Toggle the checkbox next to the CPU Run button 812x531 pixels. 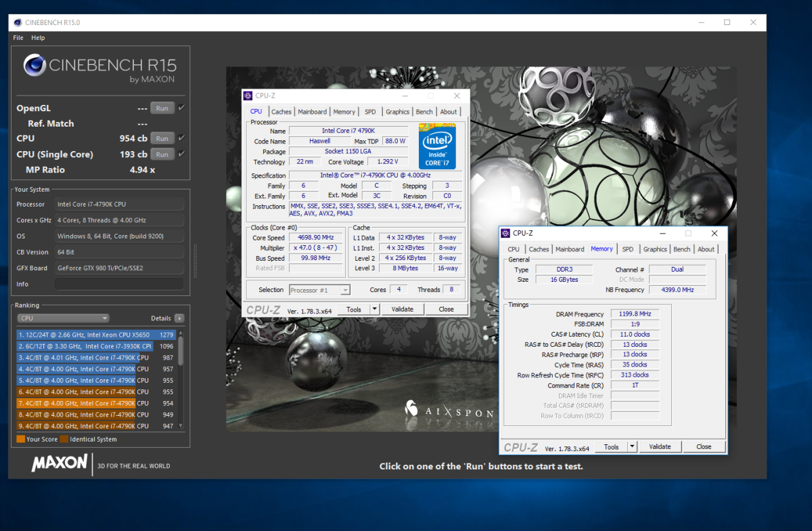[x=181, y=138]
